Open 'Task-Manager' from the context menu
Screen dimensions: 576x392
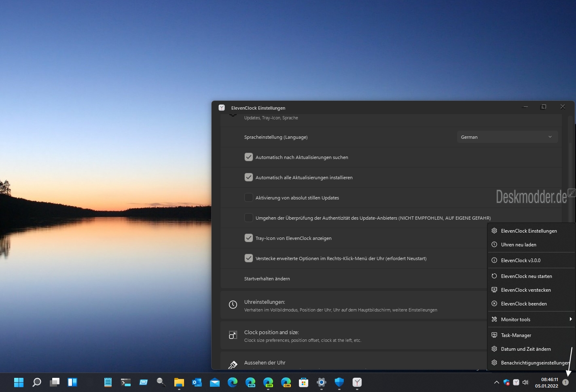[x=531, y=335]
